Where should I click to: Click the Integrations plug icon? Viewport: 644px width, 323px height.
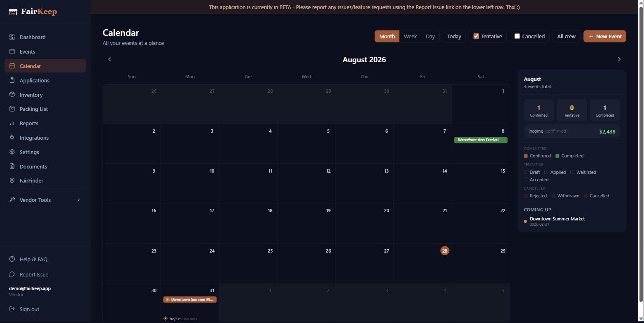click(12, 138)
